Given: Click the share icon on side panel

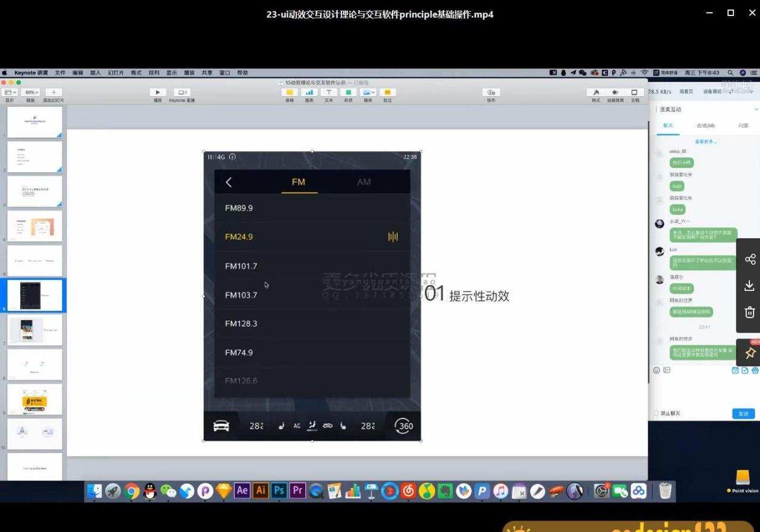Looking at the screenshot, I should [x=750, y=259].
